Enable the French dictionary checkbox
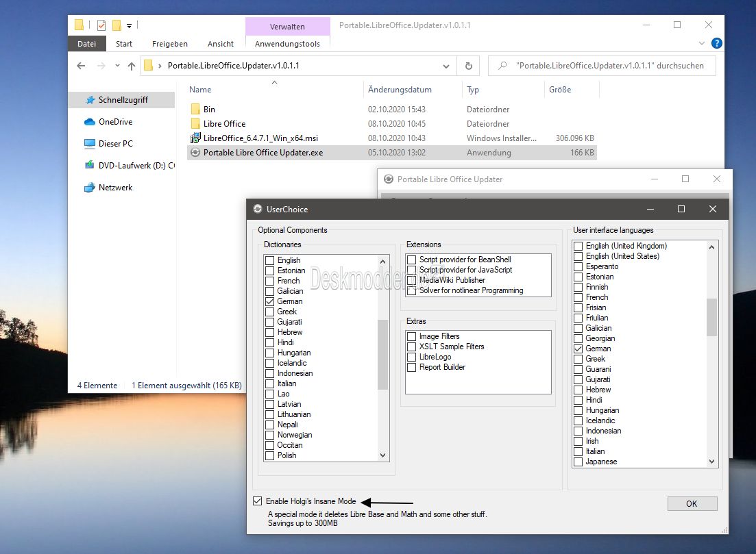Image resolution: width=756 pixels, height=554 pixels. tap(270, 281)
